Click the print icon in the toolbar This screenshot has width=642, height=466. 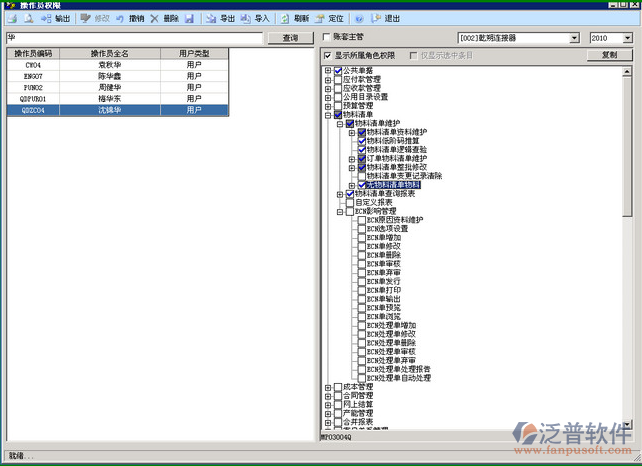(x=11, y=19)
